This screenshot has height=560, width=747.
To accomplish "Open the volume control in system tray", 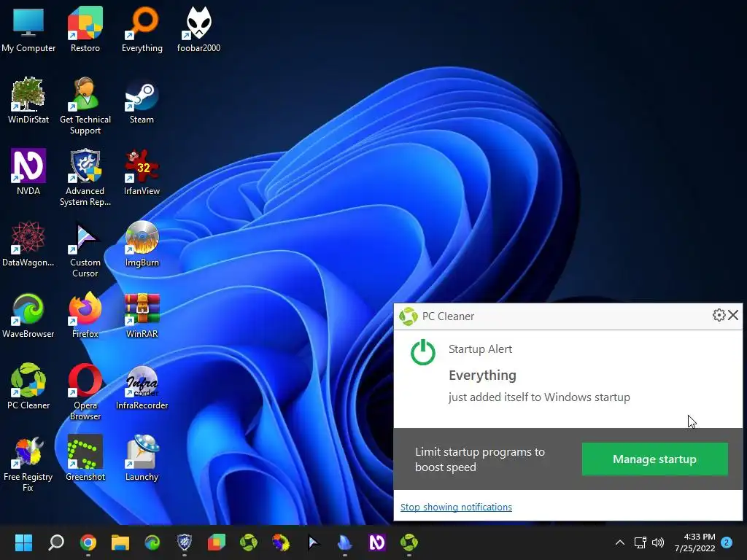I will click(658, 542).
